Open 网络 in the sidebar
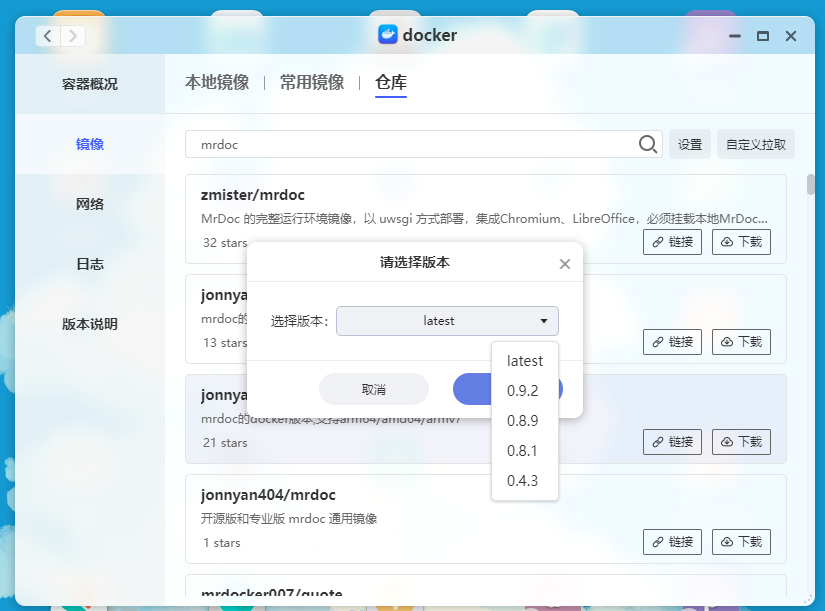 pyautogui.click(x=90, y=203)
